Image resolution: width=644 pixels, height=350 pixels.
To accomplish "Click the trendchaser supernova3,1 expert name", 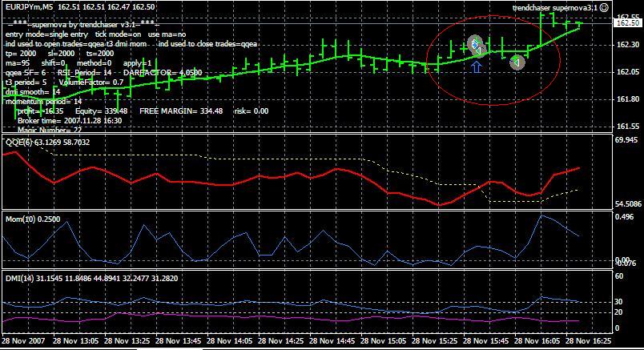I will [554, 7].
